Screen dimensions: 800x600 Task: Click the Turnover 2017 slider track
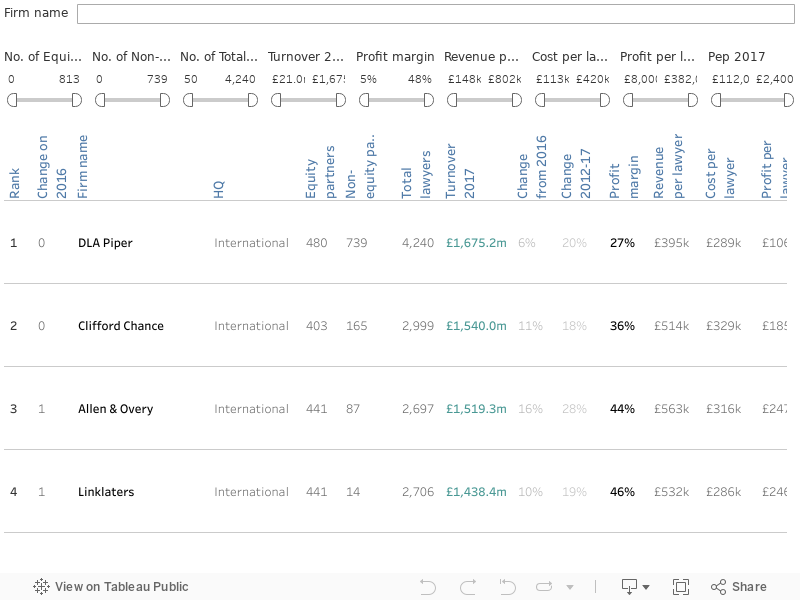point(308,100)
